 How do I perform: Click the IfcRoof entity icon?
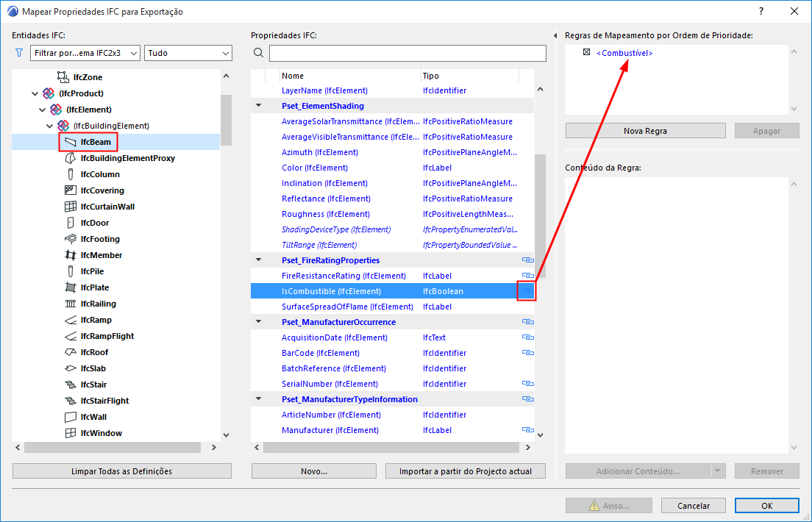(x=71, y=352)
